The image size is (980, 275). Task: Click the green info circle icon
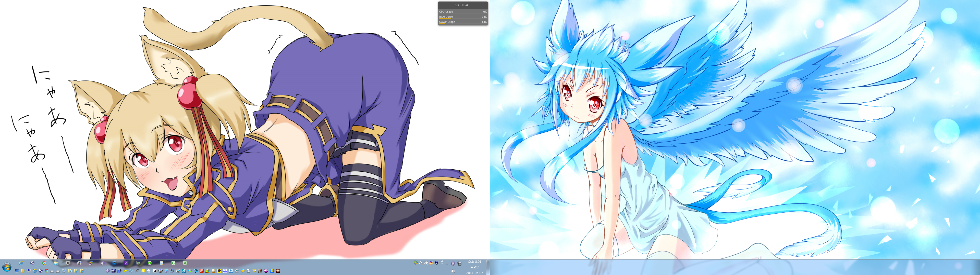(150, 263)
